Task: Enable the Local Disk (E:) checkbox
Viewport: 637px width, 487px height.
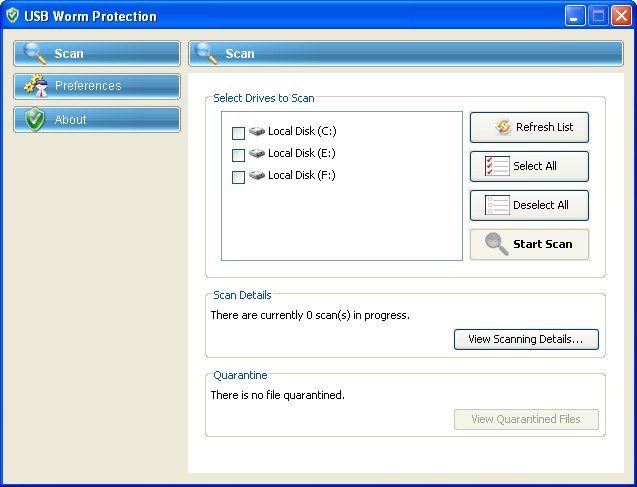Action: click(x=238, y=155)
